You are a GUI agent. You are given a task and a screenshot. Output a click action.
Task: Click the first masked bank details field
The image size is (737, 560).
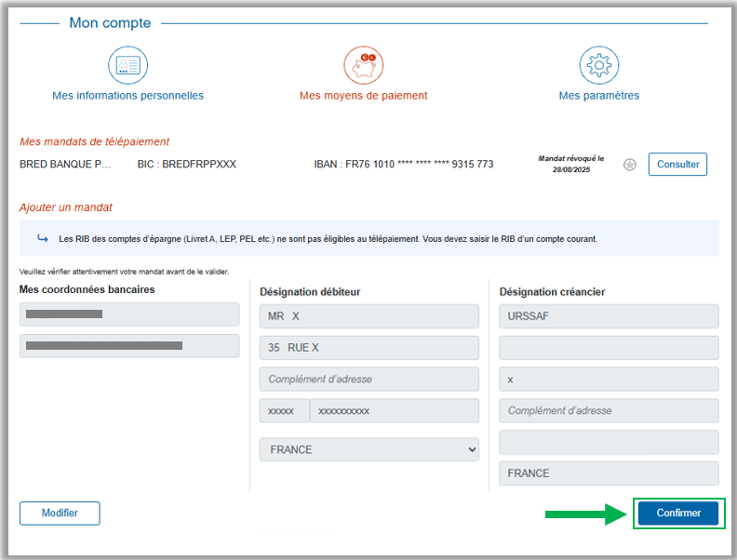click(x=129, y=314)
